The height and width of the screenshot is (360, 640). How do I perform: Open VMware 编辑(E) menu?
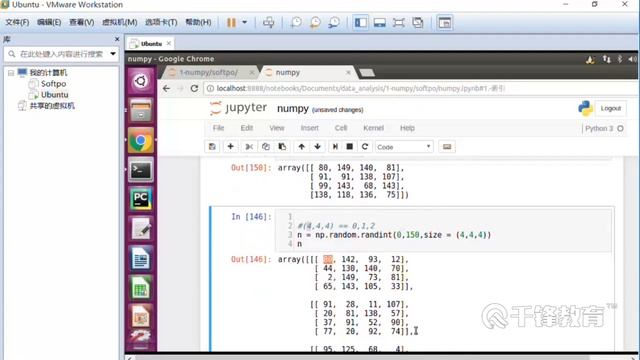49,22
